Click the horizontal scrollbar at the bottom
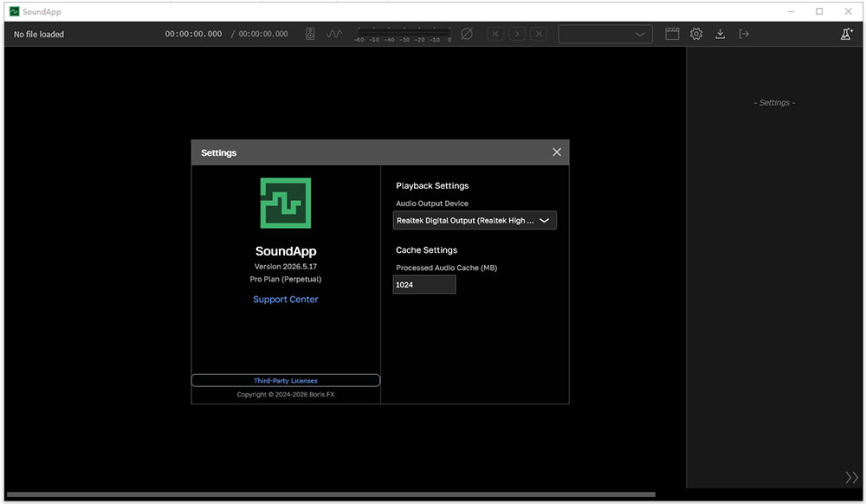Screen dimensions: 866x504 [x=331, y=494]
